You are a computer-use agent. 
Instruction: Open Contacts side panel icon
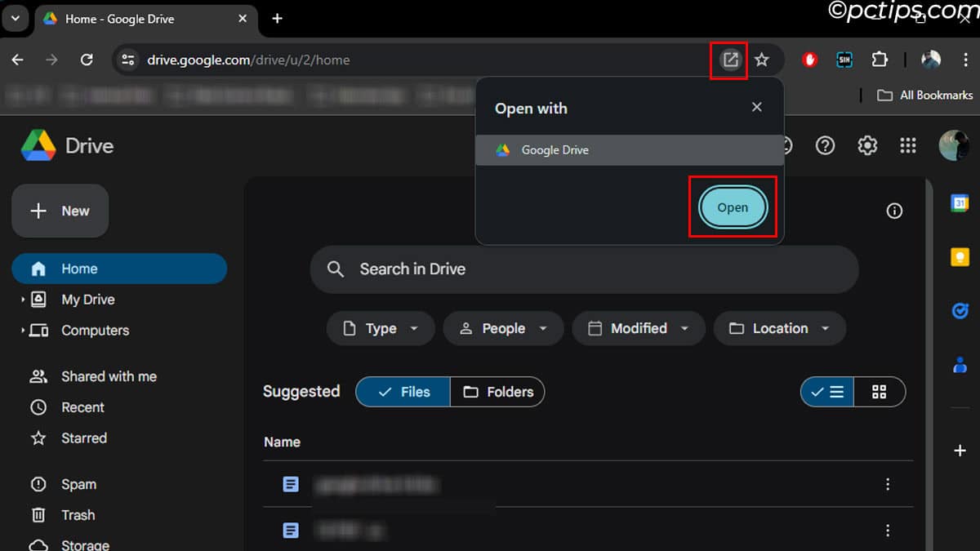coord(960,365)
